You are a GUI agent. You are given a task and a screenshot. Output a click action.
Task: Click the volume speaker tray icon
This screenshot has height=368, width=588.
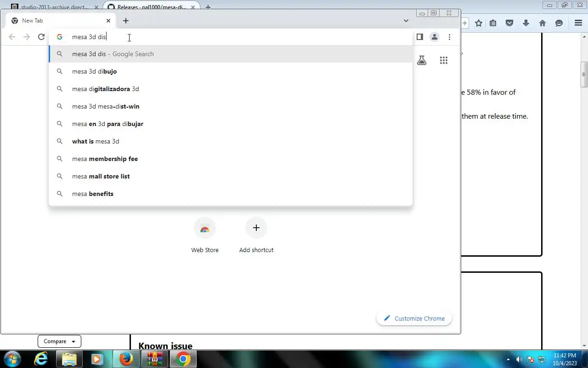point(520,359)
